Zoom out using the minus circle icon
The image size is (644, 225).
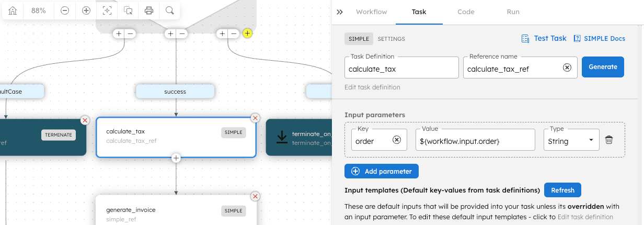click(65, 10)
